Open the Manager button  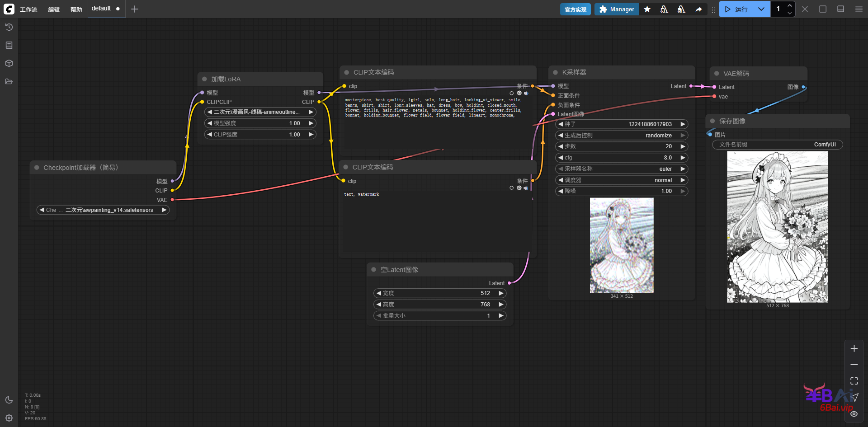[617, 9]
